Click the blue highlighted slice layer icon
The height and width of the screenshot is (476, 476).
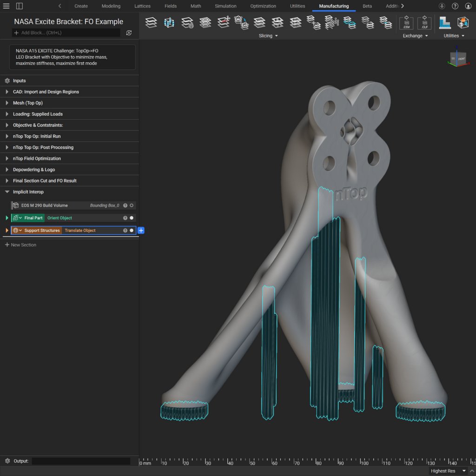(350, 23)
